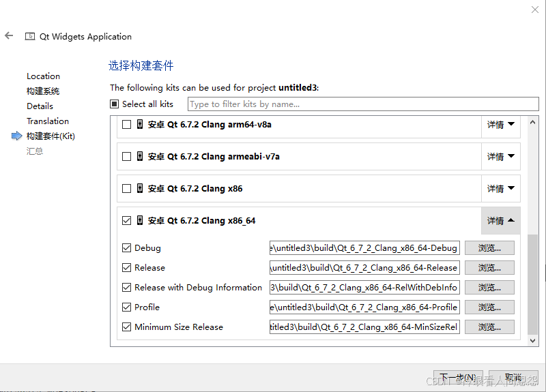Uncheck the Profile build configuration

(126, 307)
